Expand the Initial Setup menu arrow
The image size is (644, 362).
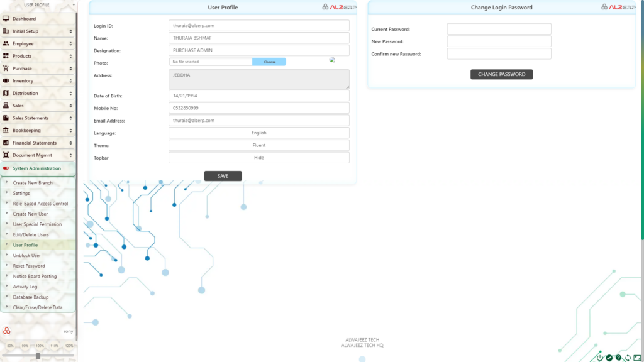click(70, 31)
